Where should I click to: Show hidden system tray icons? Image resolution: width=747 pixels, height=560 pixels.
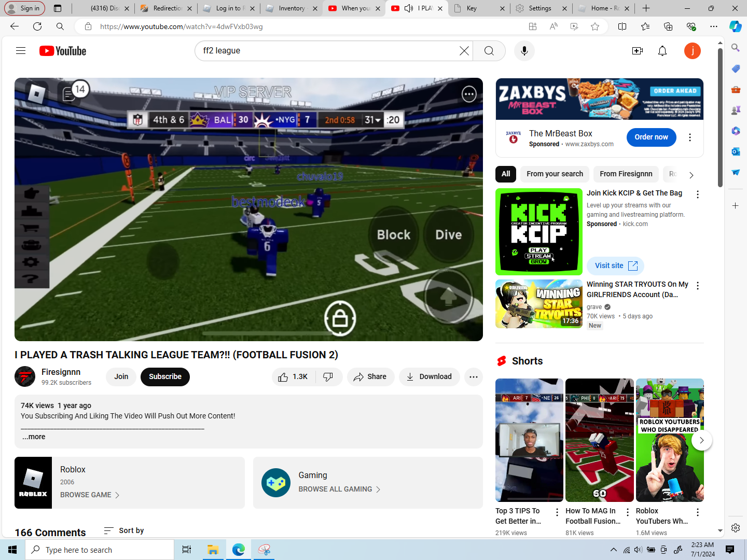pos(613,550)
